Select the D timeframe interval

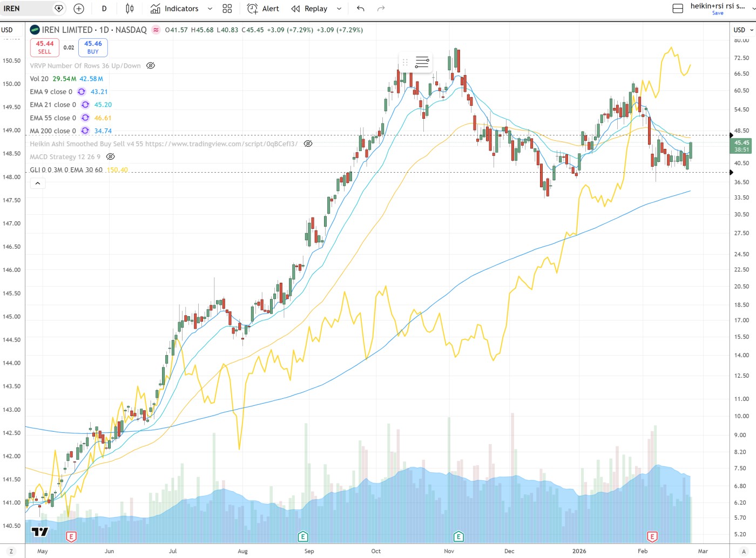coord(104,9)
